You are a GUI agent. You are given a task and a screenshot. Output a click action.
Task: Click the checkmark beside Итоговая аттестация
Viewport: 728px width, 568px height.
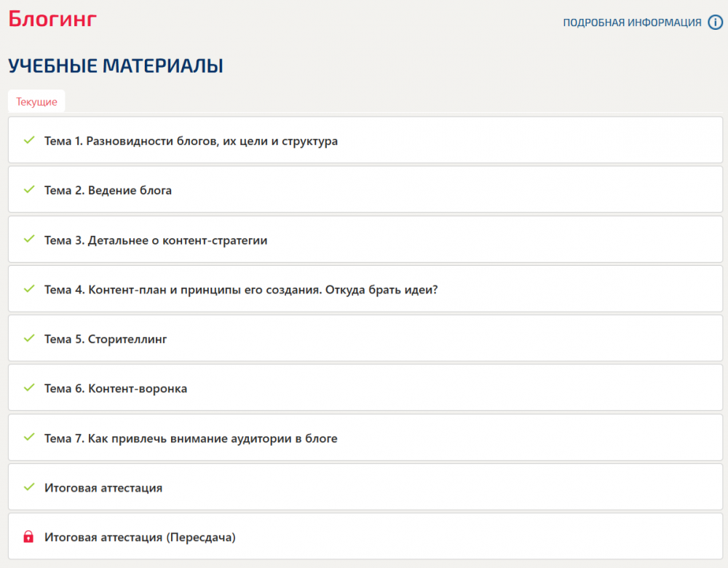click(x=29, y=486)
